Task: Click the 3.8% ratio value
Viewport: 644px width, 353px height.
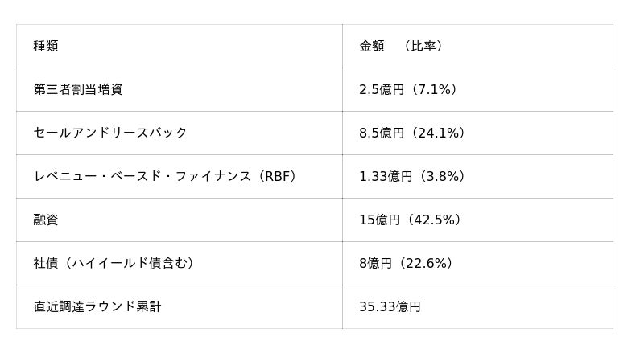Action: 443,177
